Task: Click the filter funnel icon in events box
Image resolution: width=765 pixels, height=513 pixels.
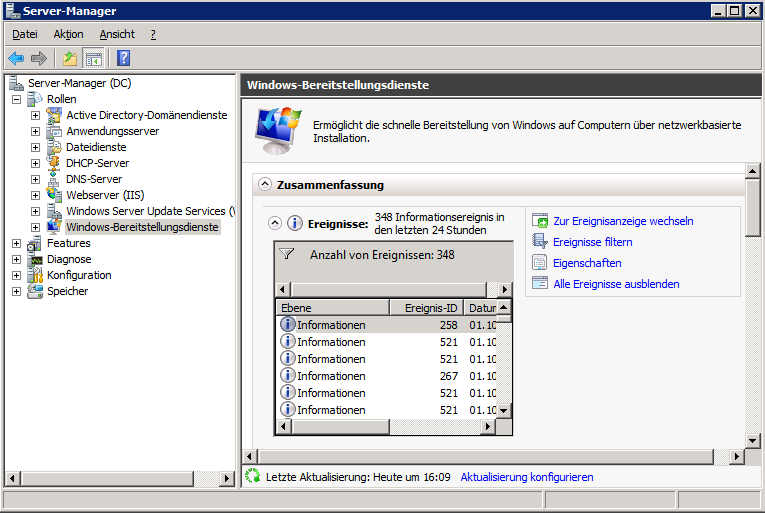Action: [x=287, y=254]
